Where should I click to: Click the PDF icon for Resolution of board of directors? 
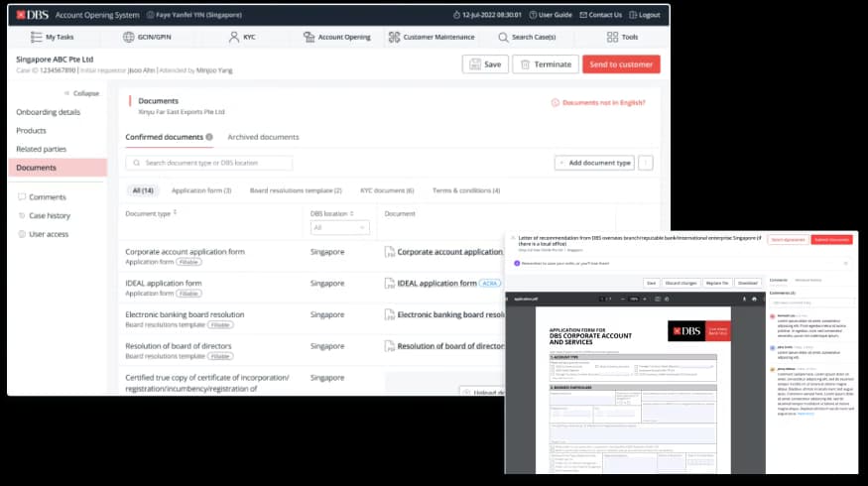390,346
